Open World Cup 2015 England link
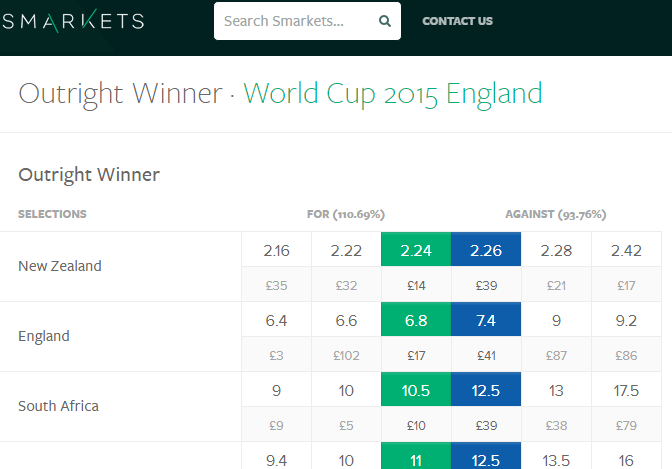672x469 pixels. [x=393, y=93]
